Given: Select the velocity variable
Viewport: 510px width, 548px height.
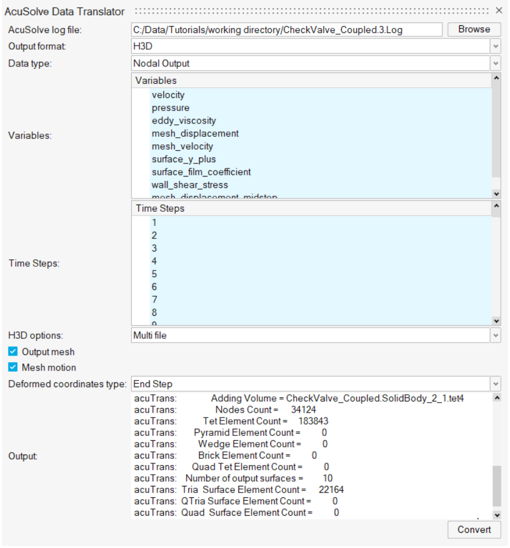Looking at the screenshot, I should (x=168, y=95).
